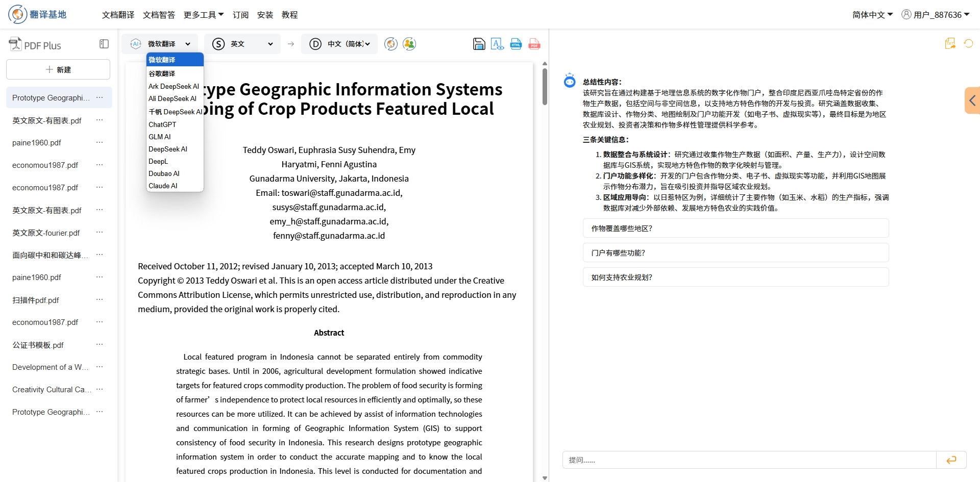Click the PDF Plus icon

[15, 44]
